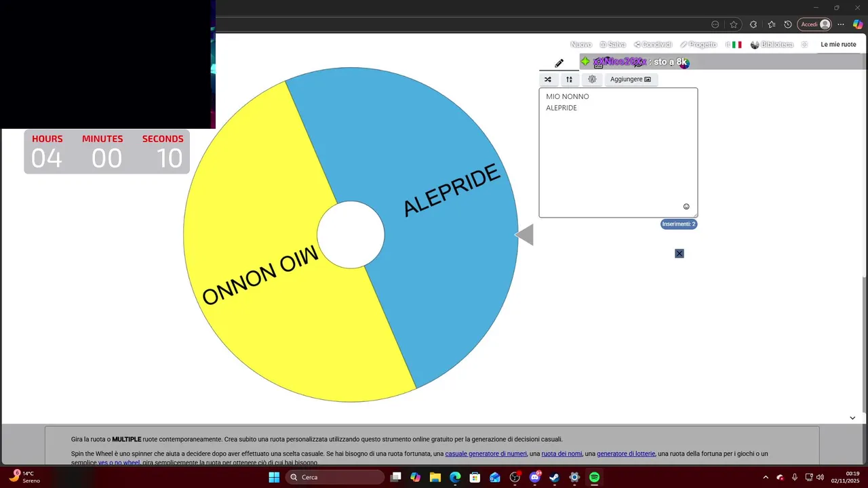This screenshot has width=868, height=488.
Task: Click into the entries text box
Action: (618, 152)
